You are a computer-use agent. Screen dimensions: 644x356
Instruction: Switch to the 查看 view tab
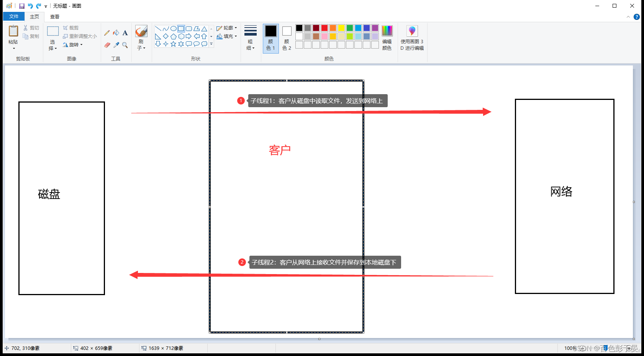55,16
